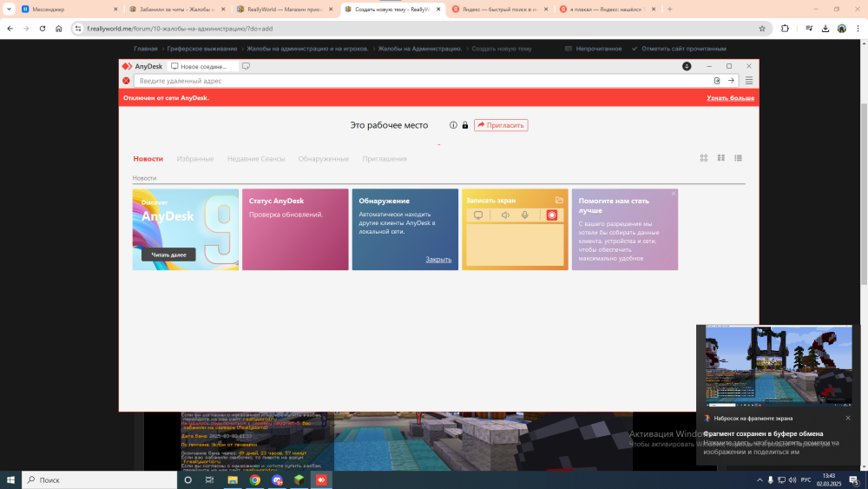
Task: Open the AnyDesk hamburger main menu
Action: (749, 81)
